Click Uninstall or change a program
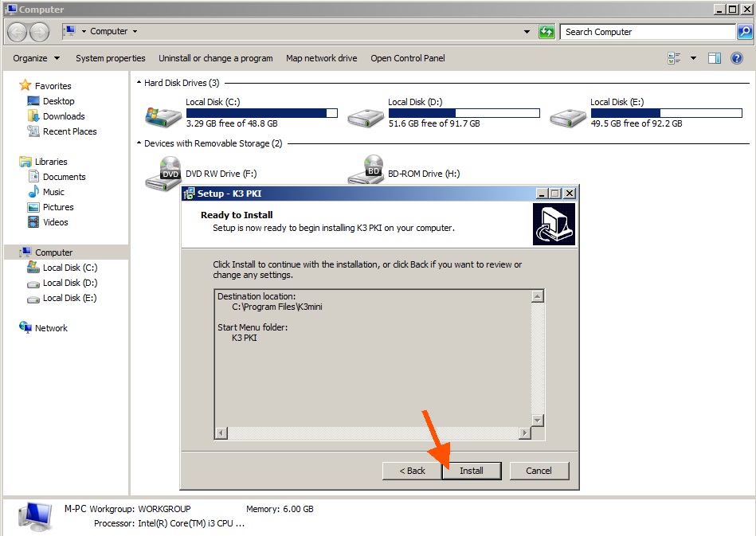Screen dimensions: 756x536 [x=216, y=58]
